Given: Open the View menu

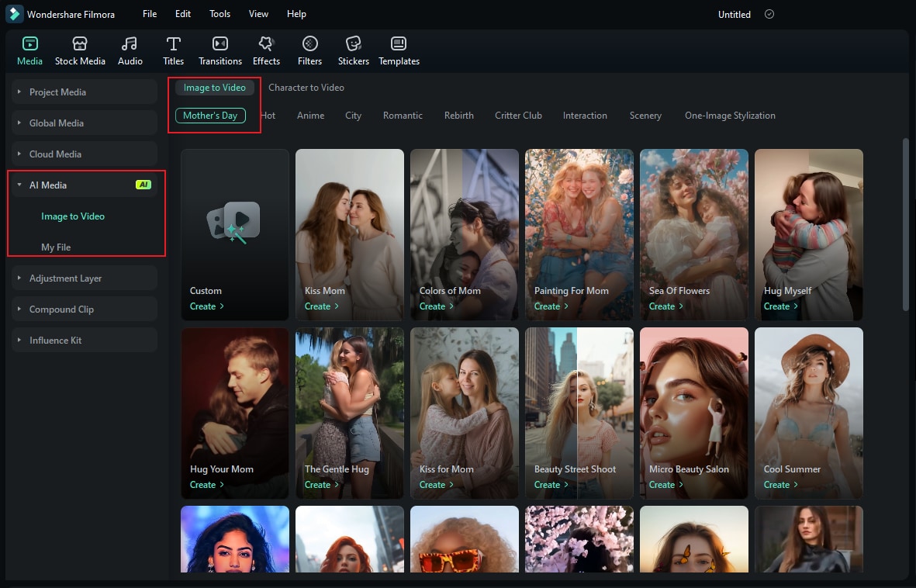Looking at the screenshot, I should 258,14.
